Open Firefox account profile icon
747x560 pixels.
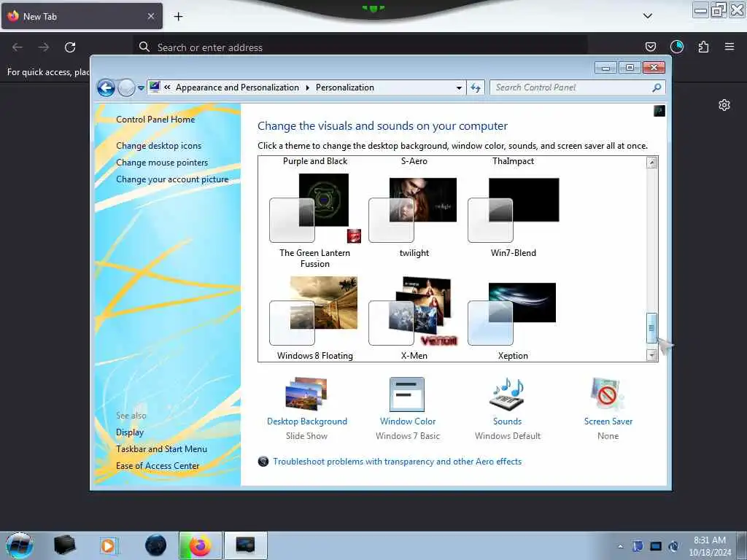pos(677,47)
